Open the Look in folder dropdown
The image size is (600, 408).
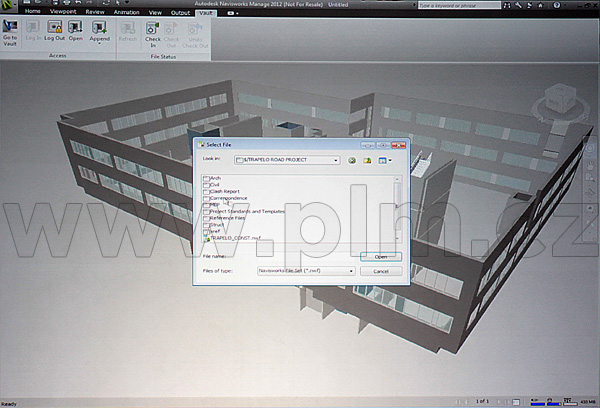point(337,160)
